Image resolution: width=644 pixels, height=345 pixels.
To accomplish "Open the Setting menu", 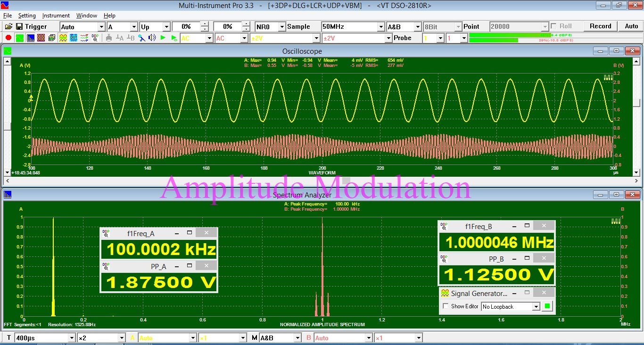I will tap(27, 16).
